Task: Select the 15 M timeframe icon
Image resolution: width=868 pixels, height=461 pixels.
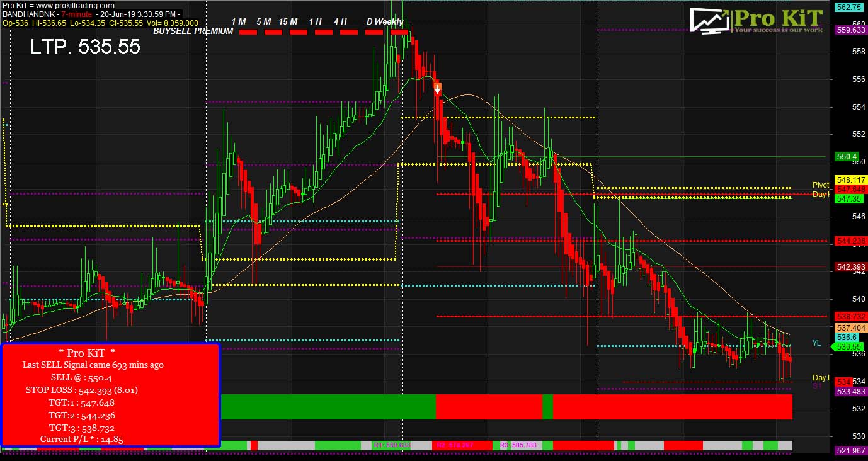Action: 288,21
